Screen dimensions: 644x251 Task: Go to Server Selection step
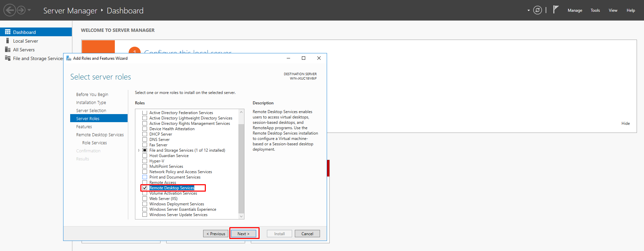point(91,111)
